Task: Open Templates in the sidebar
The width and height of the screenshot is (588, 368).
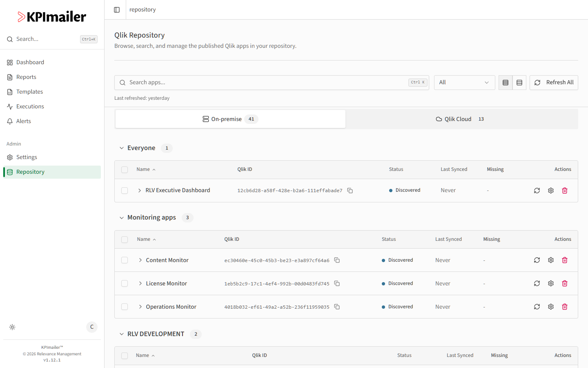Action: point(52,92)
